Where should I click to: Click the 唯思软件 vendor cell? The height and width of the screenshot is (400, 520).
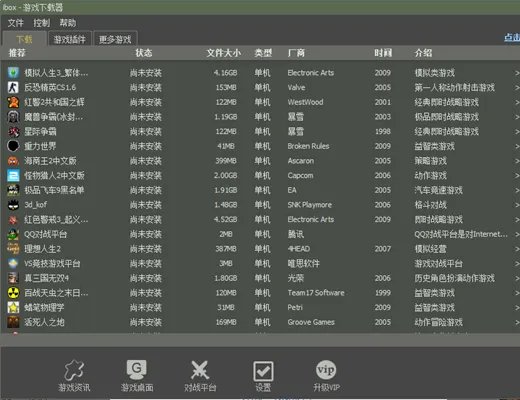pyautogui.click(x=304, y=263)
